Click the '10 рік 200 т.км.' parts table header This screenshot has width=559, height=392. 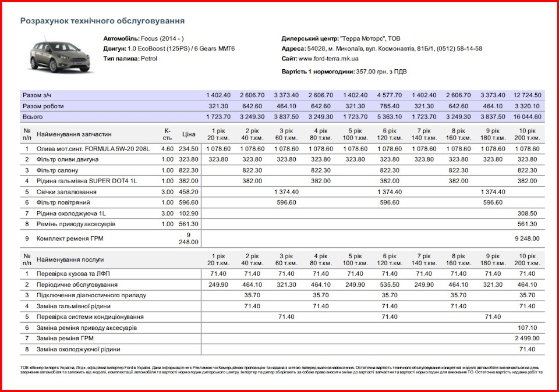coord(527,134)
